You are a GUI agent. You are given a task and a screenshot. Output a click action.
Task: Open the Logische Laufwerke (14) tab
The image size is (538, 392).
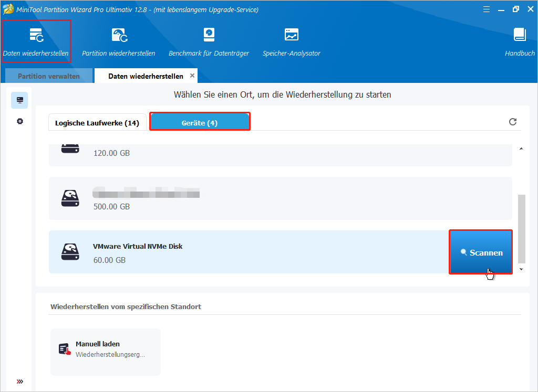pos(97,122)
